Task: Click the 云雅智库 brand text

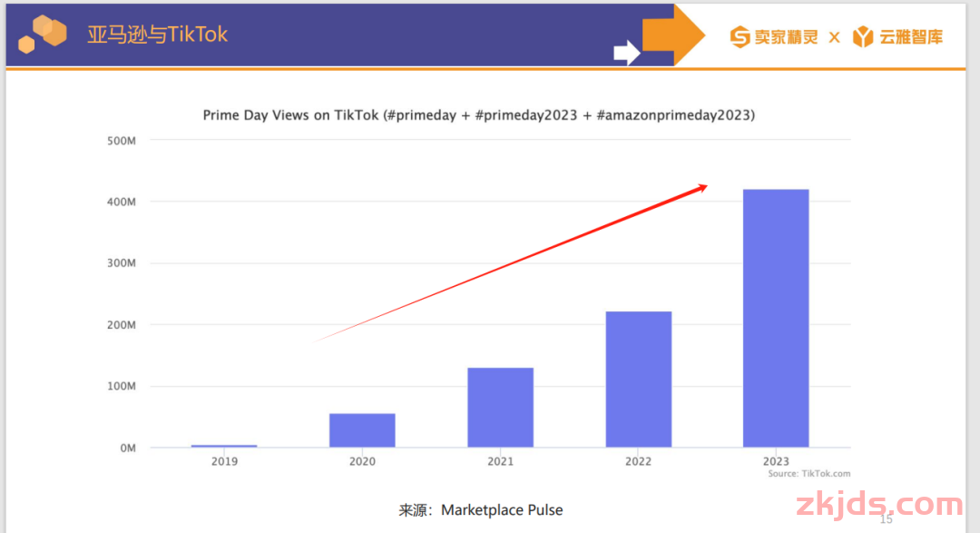Action: tap(911, 37)
